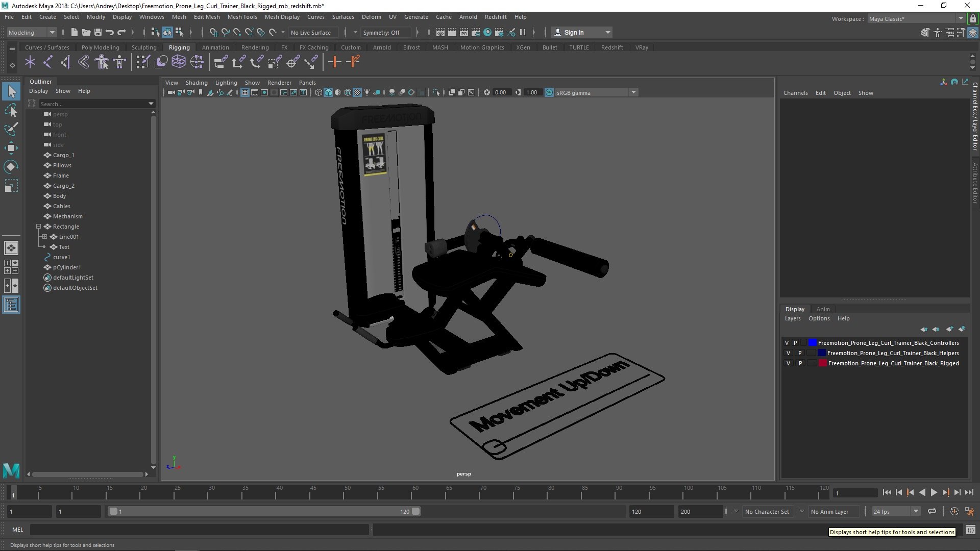Click the Create Joints shelf icon

[x=48, y=62]
